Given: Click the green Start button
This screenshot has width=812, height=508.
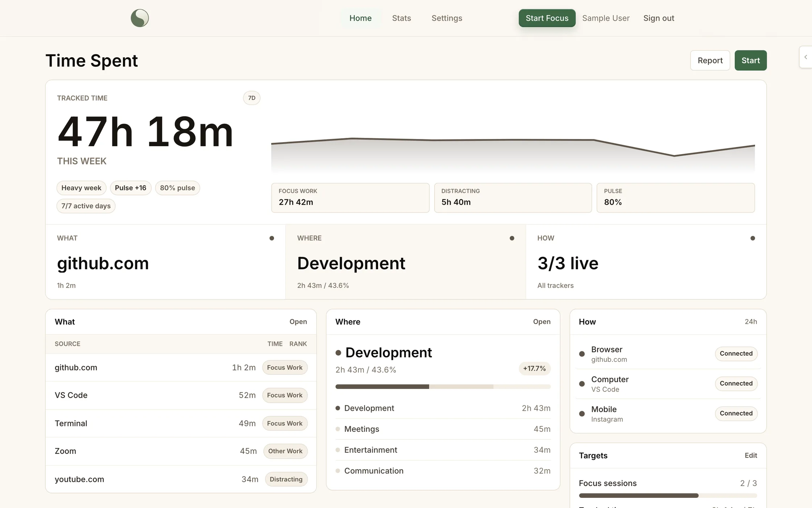Looking at the screenshot, I should coord(750,60).
